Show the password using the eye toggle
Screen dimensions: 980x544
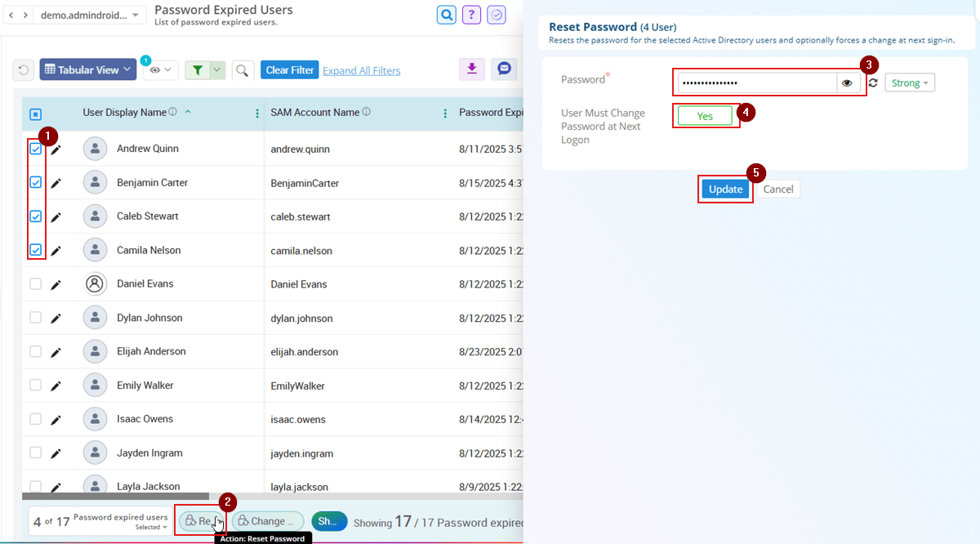[847, 82]
